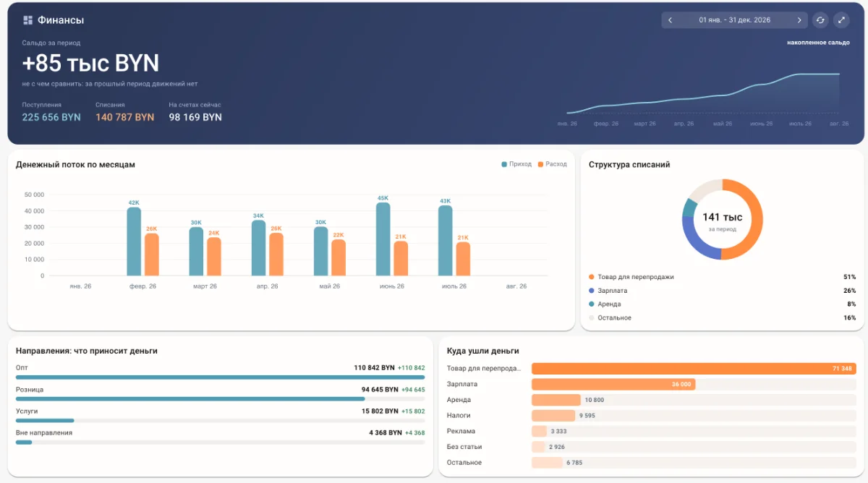Select Зарплата legend entry in donut
This screenshot has height=483, width=868.
[723, 291]
